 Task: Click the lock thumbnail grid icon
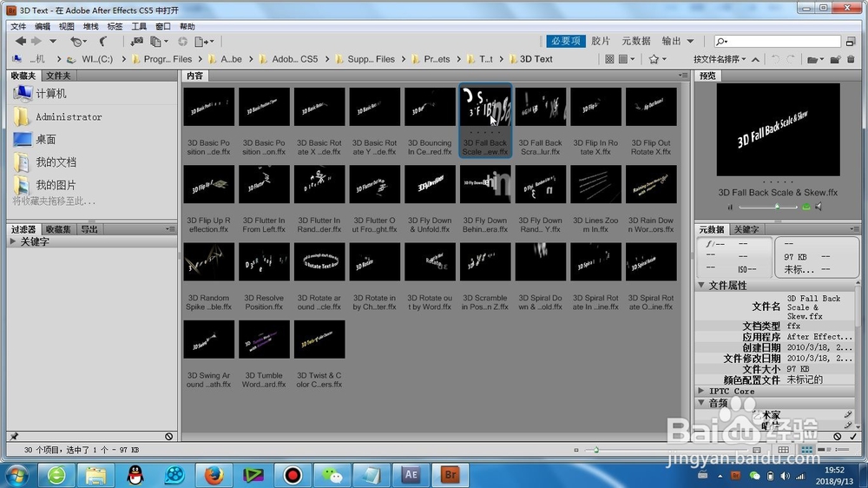tap(783, 450)
